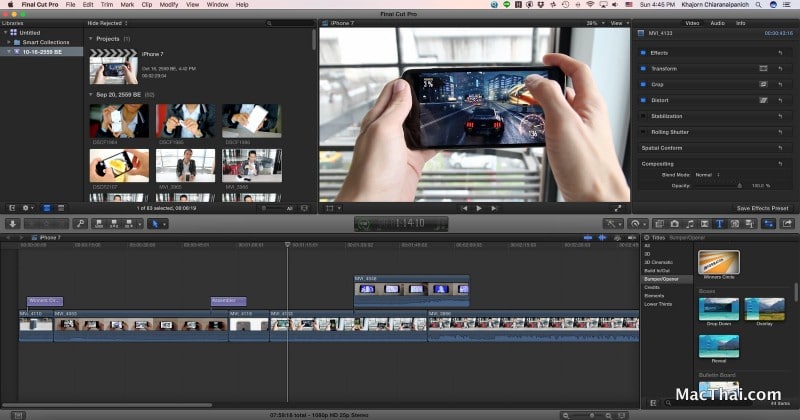Viewport: 800px width, 420px height.
Task: Toggle the Transform checkbox
Action: click(x=643, y=68)
